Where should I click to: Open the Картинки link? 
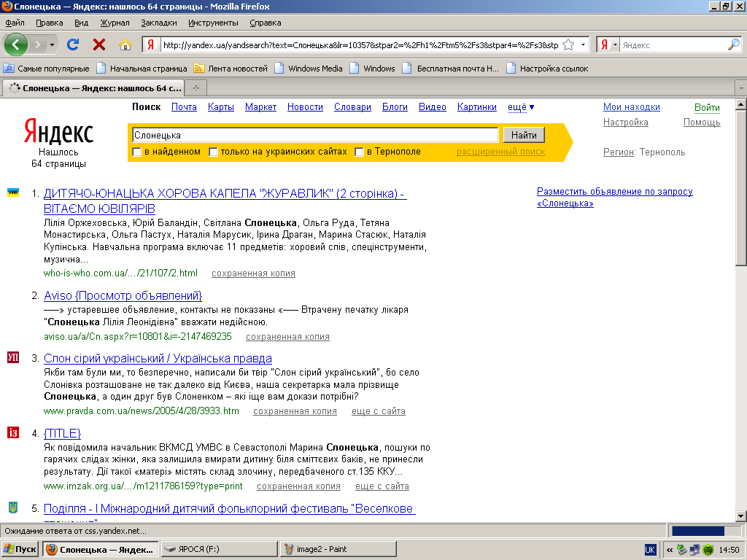[x=477, y=107]
